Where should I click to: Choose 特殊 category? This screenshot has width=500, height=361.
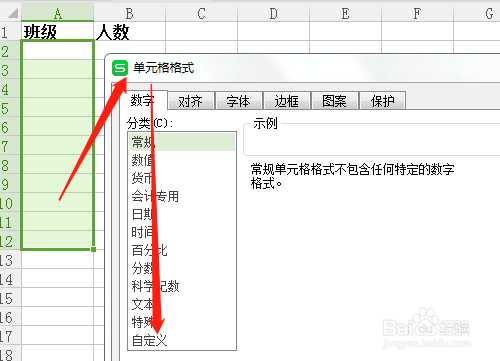pos(182,322)
